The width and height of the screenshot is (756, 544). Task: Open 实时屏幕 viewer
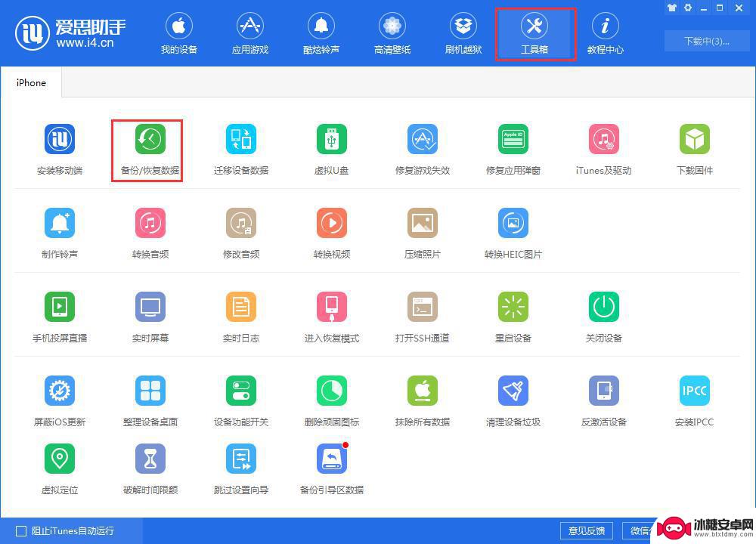pos(150,317)
